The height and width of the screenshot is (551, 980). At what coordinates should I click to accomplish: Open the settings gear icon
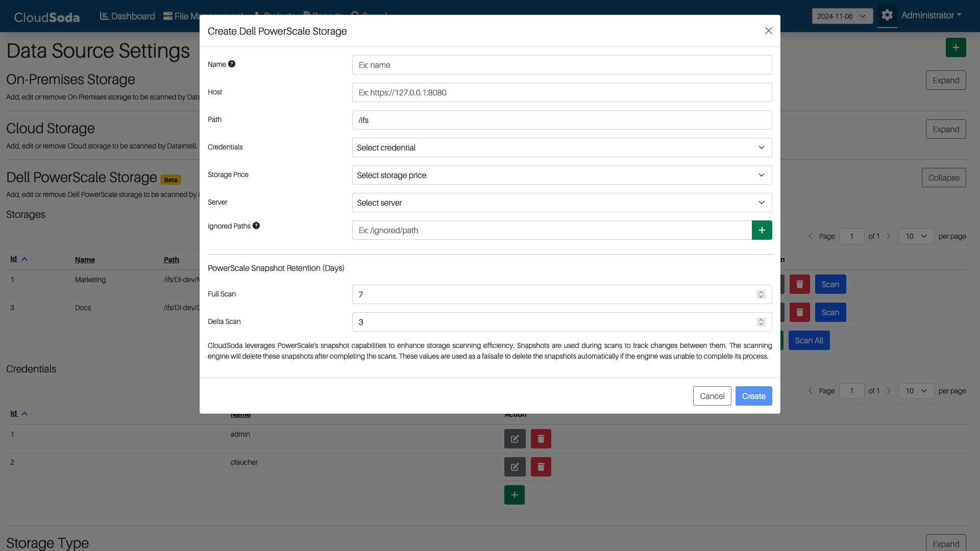(887, 15)
